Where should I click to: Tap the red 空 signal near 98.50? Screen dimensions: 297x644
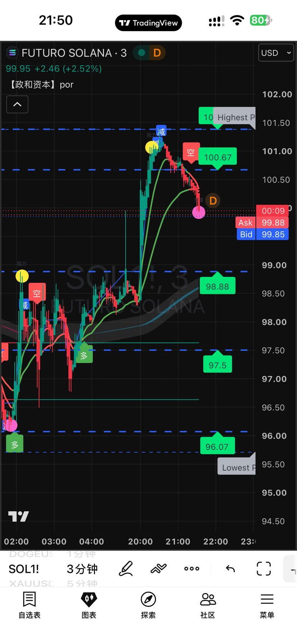tap(37, 293)
